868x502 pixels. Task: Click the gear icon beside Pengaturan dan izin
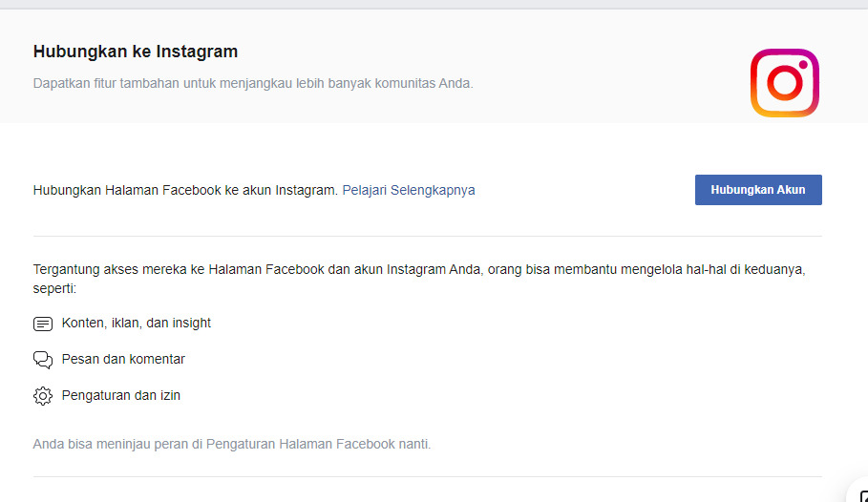pos(43,396)
